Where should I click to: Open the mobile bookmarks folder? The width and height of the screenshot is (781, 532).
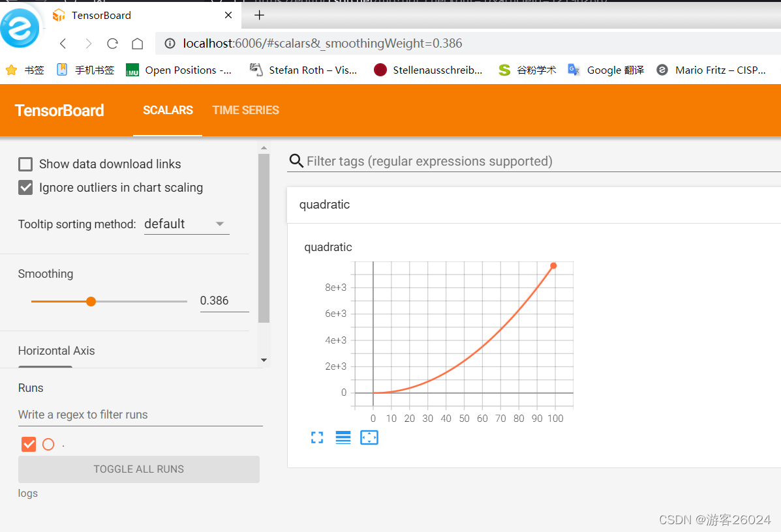click(85, 70)
